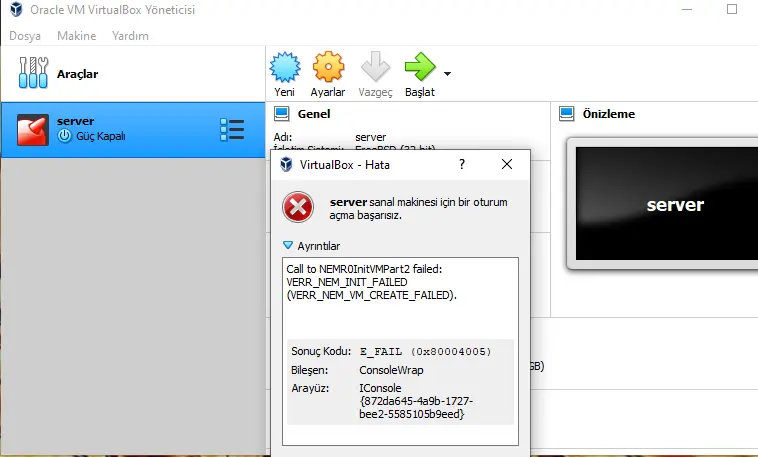Screen dimensions: 758x457
Task: Click the Önizleme section header
Action: (x=609, y=114)
